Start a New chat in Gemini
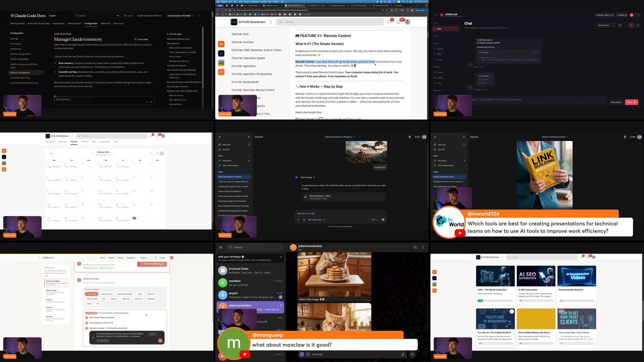Viewport: 644px width, 362px height. (226, 144)
